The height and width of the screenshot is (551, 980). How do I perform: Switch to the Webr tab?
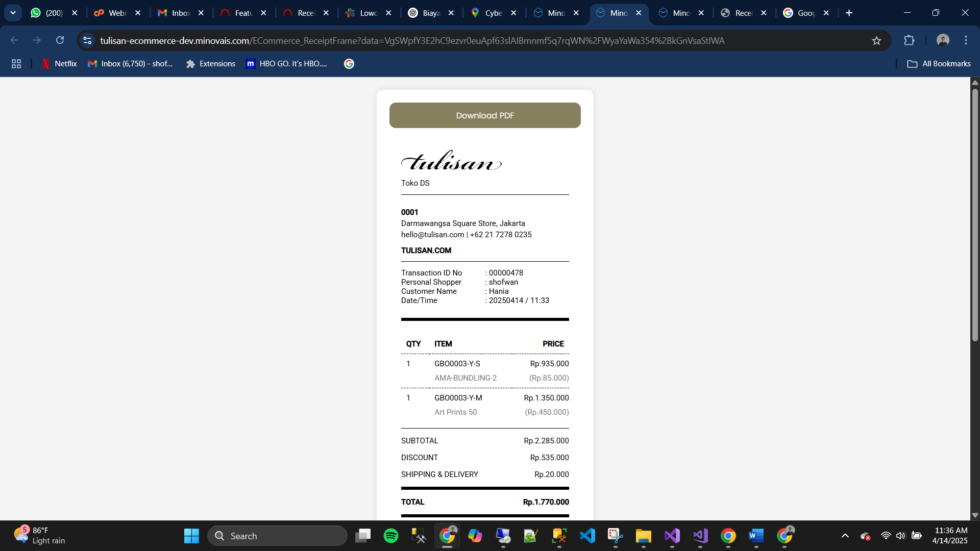pyautogui.click(x=110, y=13)
